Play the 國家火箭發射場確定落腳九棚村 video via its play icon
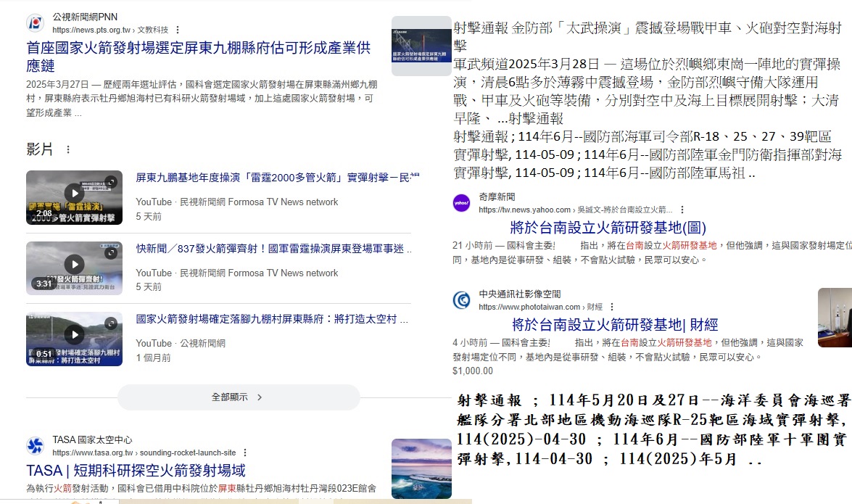The height and width of the screenshot is (504, 852). [x=75, y=334]
